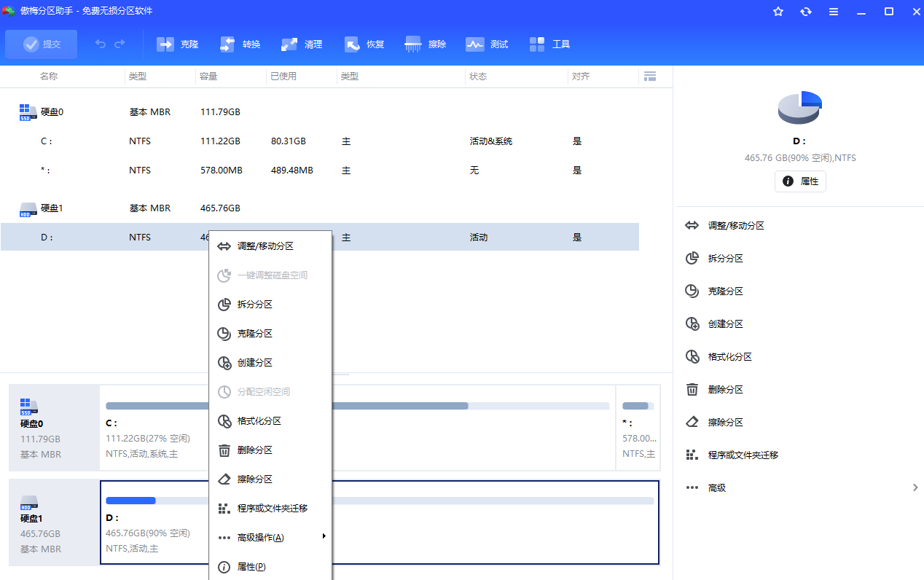Click the 擦除 (Wipe) toolbar icon
The height and width of the screenshot is (580, 924).
[426, 44]
